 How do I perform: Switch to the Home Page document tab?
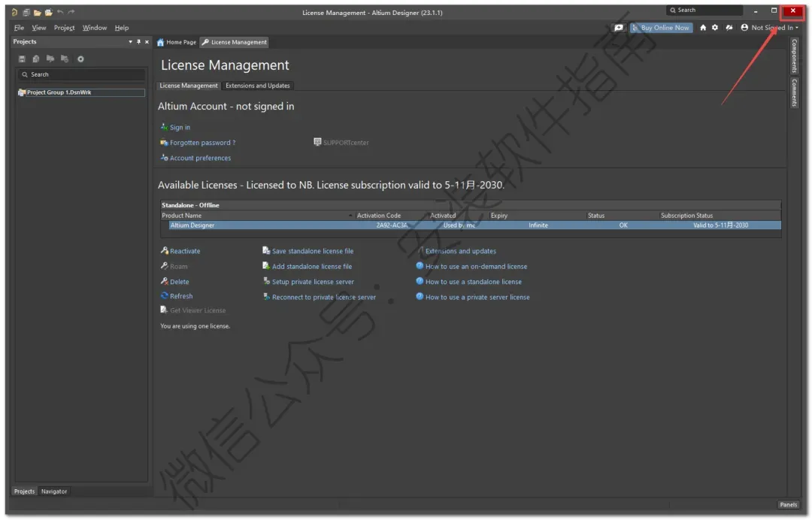(177, 42)
